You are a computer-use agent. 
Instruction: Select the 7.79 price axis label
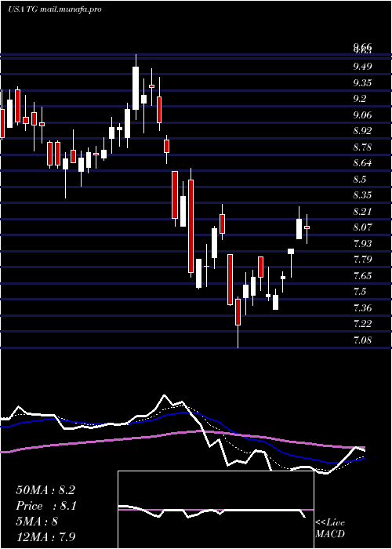[362, 260]
